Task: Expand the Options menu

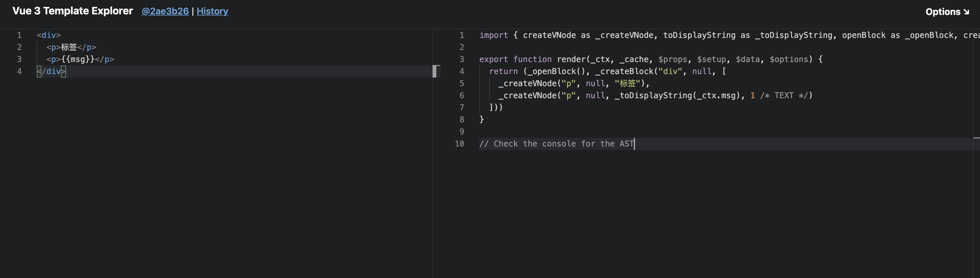Action: click(x=947, y=12)
